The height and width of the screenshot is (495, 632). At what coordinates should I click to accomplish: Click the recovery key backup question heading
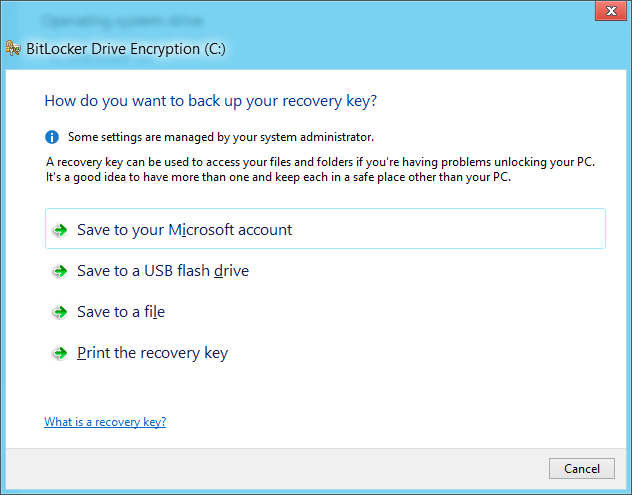(211, 100)
